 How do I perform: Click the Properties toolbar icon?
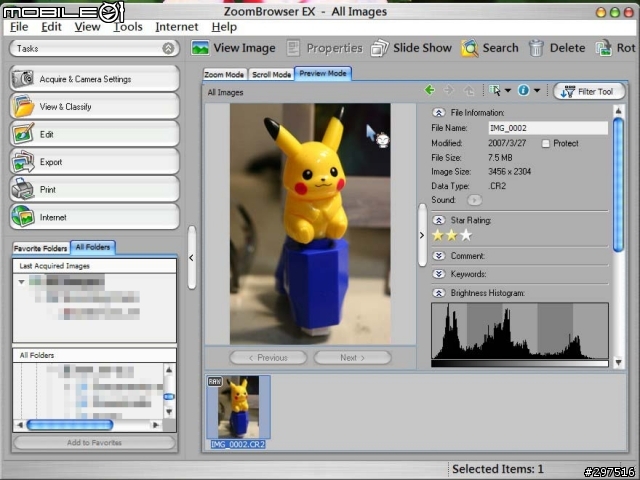pyautogui.click(x=293, y=48)
